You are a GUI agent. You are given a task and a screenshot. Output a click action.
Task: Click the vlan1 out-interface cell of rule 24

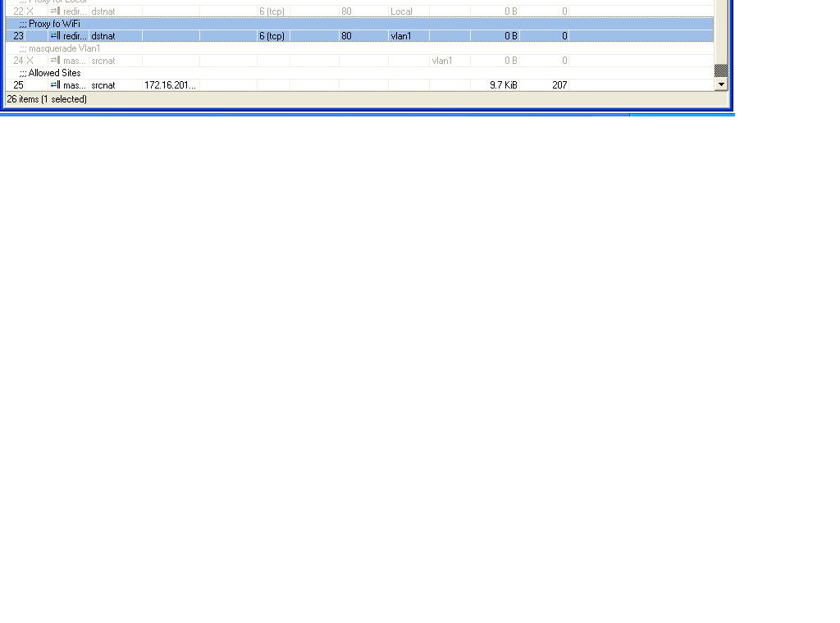pos(442,61)
